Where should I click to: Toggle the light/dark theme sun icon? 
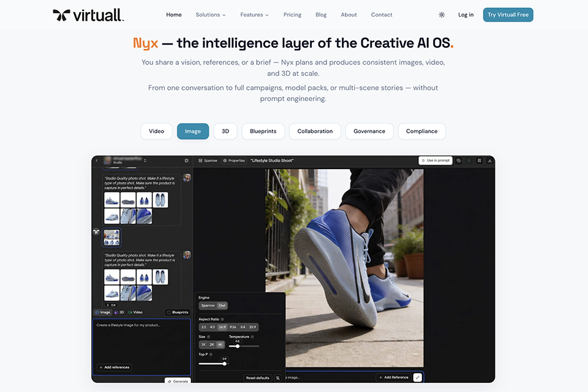point(442,15)
